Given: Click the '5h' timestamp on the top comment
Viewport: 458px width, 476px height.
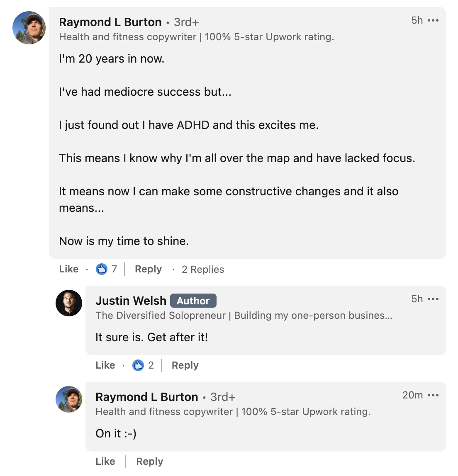Looking at the screenshot, I should (417, 19).
